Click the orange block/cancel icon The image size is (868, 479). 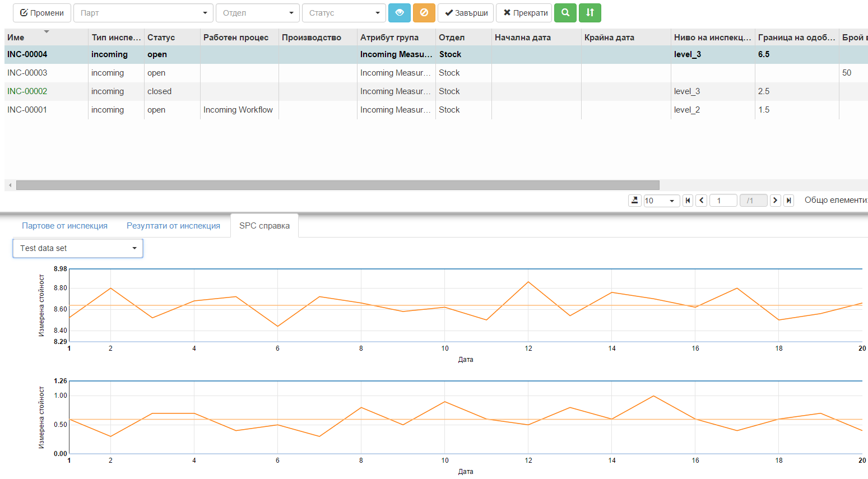point(424,12)
